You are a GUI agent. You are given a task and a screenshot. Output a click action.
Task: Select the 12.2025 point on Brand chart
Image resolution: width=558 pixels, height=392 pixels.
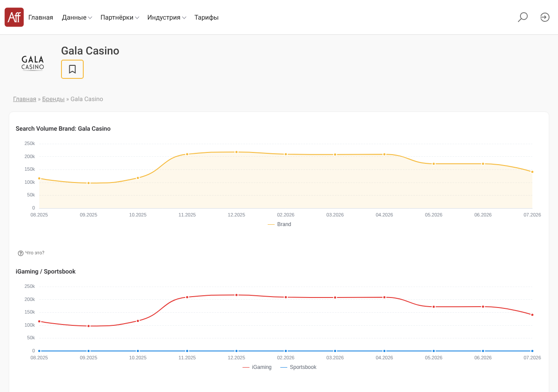tap(237, 152)
